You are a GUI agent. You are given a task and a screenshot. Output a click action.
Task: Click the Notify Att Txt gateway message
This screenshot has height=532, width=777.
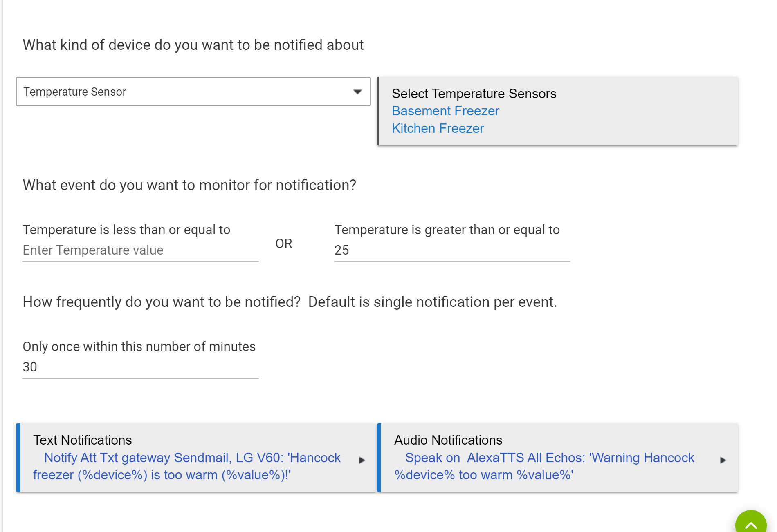(x=186, y=466)
